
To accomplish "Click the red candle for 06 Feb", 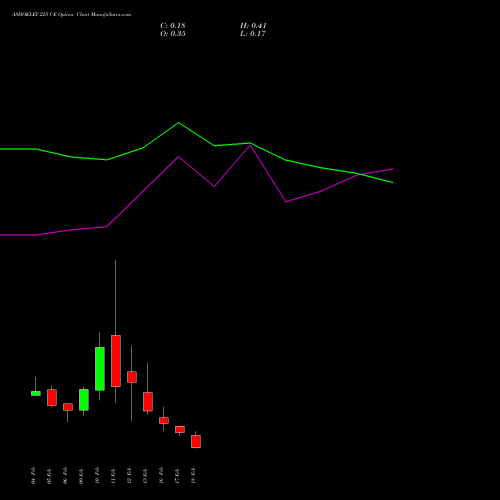I will (x=68, y=407).
